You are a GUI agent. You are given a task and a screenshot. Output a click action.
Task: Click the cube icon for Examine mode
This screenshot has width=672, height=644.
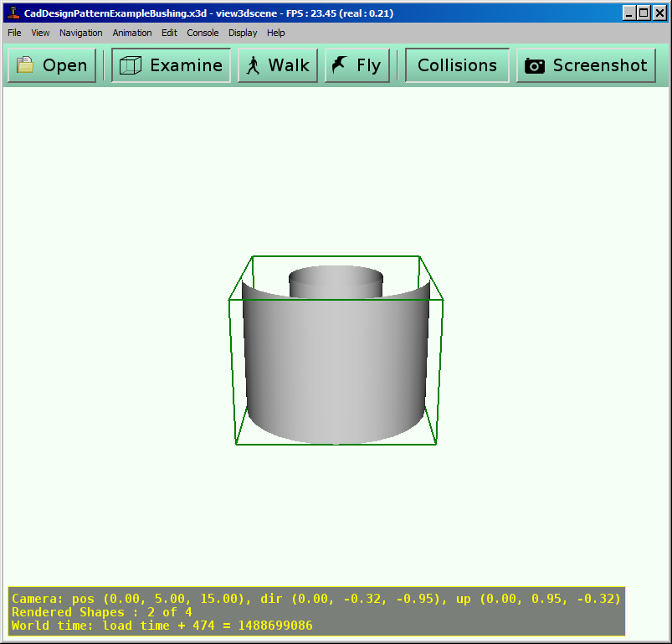130,65
